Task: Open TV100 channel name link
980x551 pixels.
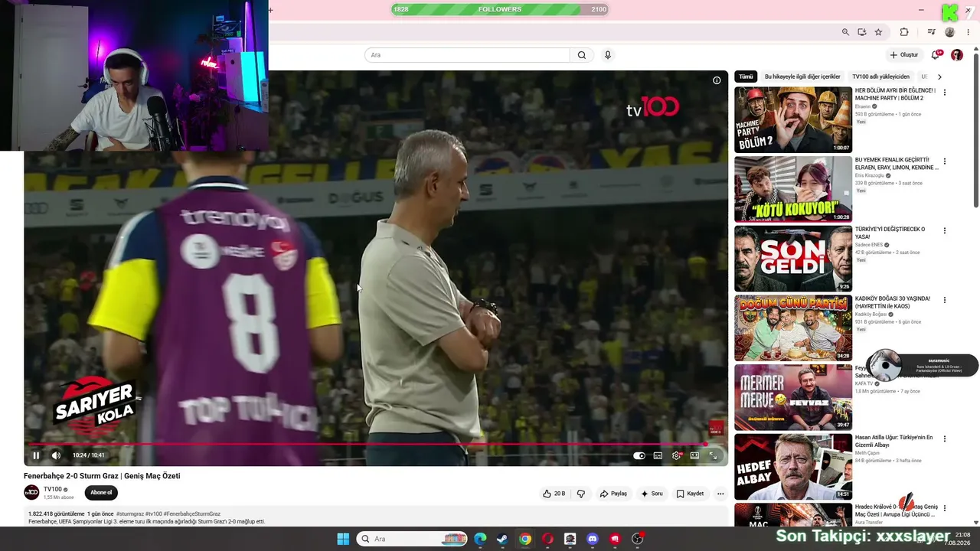Action: pos(53,489)
